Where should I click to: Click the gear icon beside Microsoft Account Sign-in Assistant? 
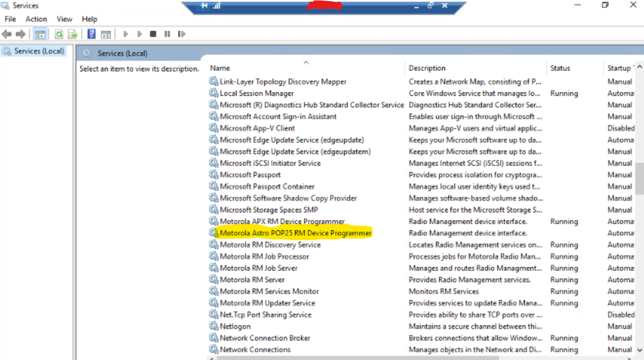[x=214, y=116]
